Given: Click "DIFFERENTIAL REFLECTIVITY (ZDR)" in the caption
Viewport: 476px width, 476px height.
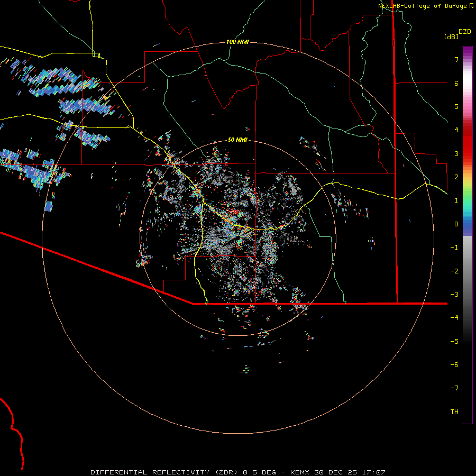Looking at the screenshot, I should 166,472.
